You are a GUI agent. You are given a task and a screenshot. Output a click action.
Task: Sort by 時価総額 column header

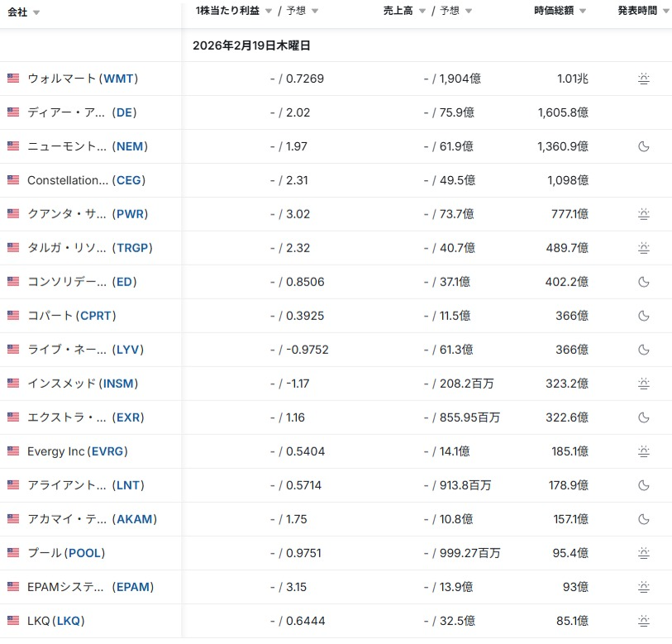(x=560, y=11)
